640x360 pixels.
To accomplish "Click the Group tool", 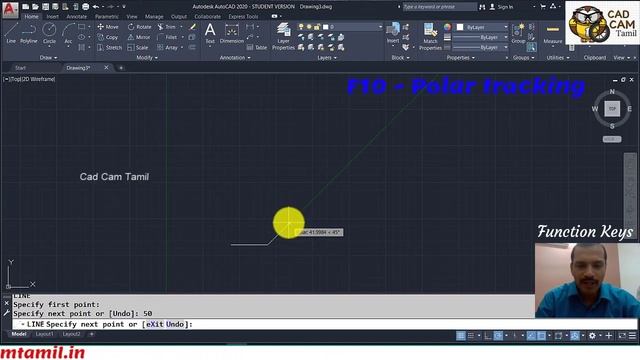I will tap(518, 33).
